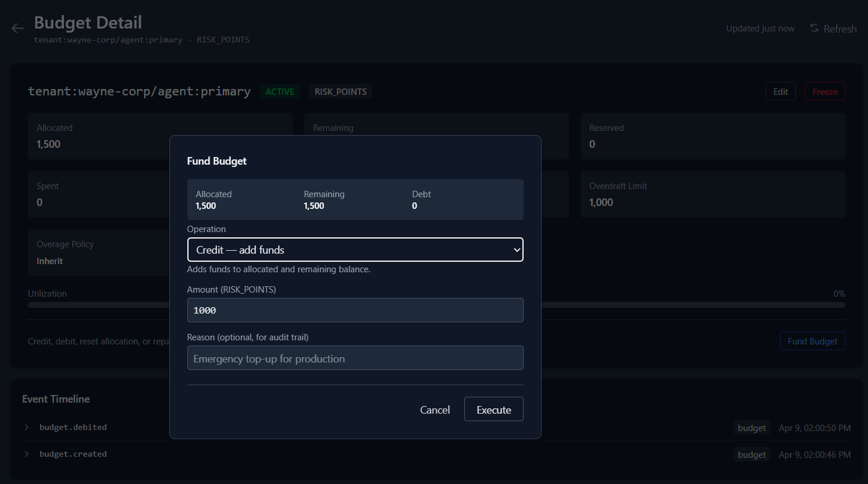Select the Amount field showing 1000
The width and height of the screenshot is (868, 484).
[355, 310]
